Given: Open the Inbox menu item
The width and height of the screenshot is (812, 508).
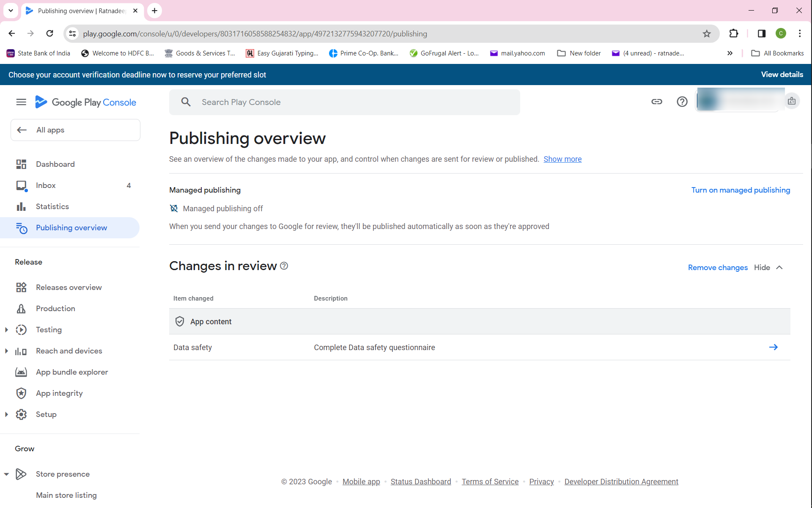Looking at the screenshot, I should click(46, 185).
